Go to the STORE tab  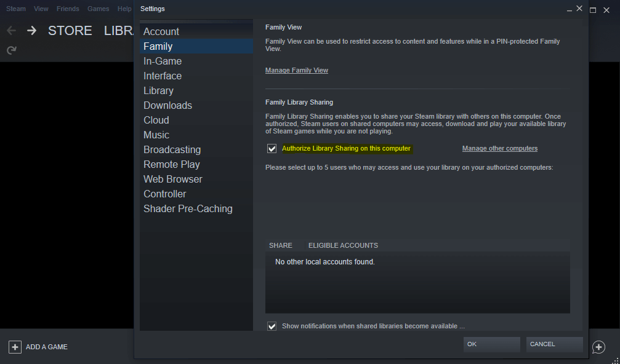click(x=70, y=31)
